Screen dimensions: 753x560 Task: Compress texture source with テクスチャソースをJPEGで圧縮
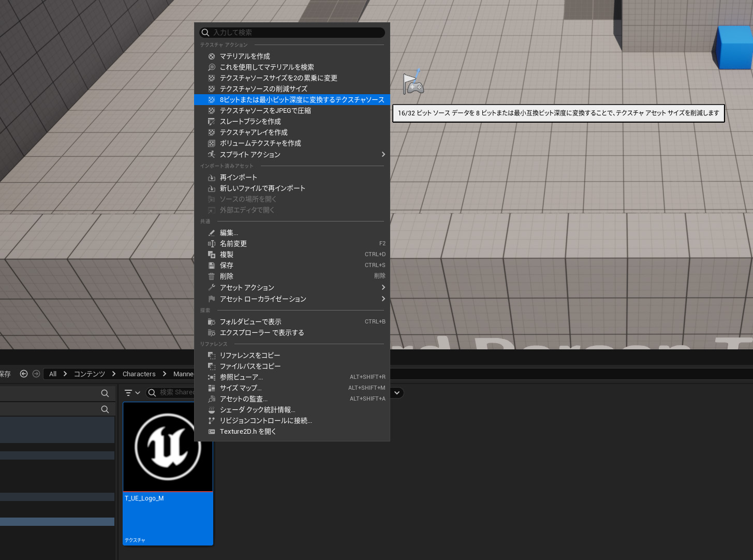264,110
